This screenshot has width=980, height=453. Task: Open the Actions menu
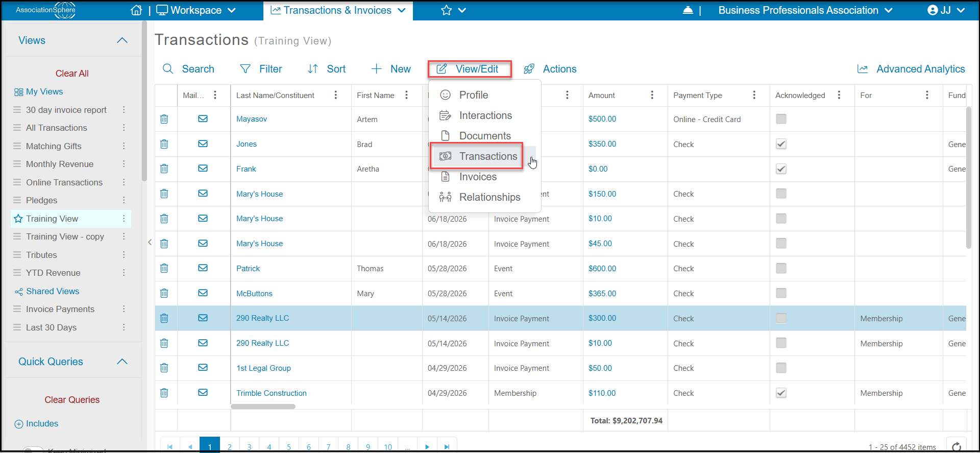coord(550,69)
